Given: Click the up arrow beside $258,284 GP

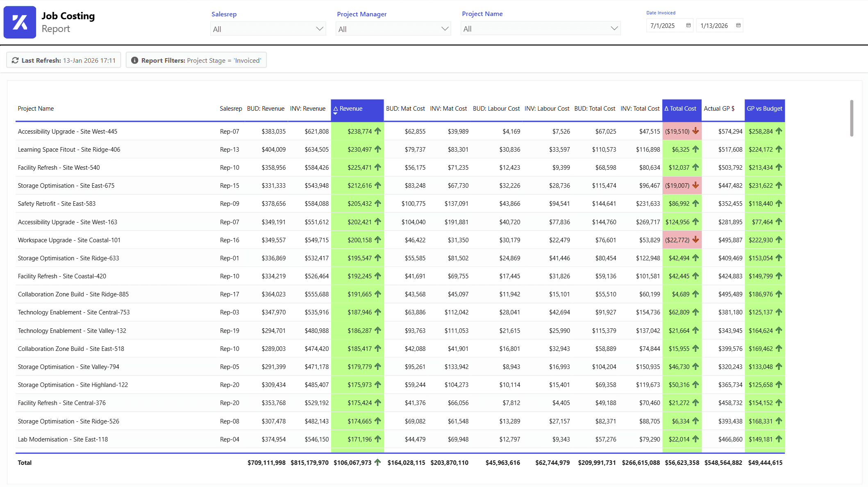Looking at the screenshot, I should pyautogui.click(x=779, y=131).
